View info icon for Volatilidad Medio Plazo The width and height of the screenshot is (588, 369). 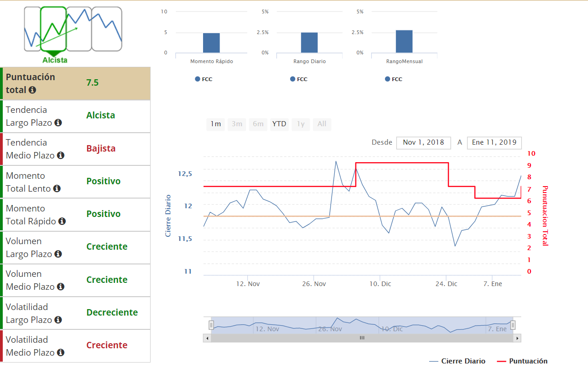[x=60, y=352]
